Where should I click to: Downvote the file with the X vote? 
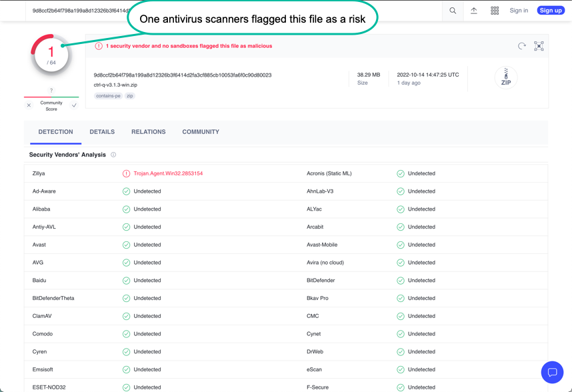[x=29, y=105]
